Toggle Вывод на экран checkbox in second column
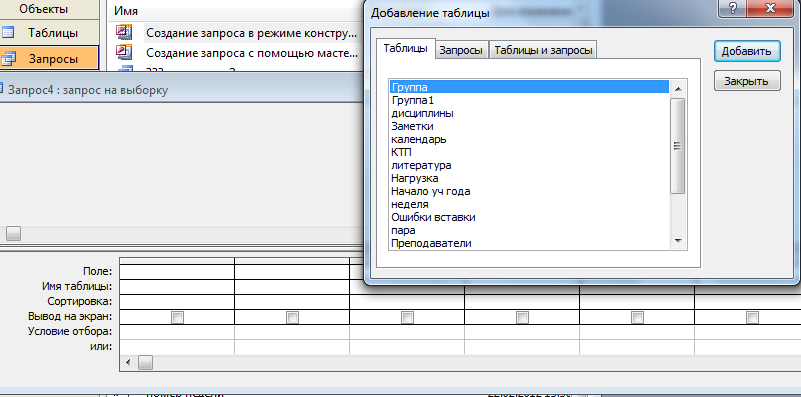 (292, 318)
